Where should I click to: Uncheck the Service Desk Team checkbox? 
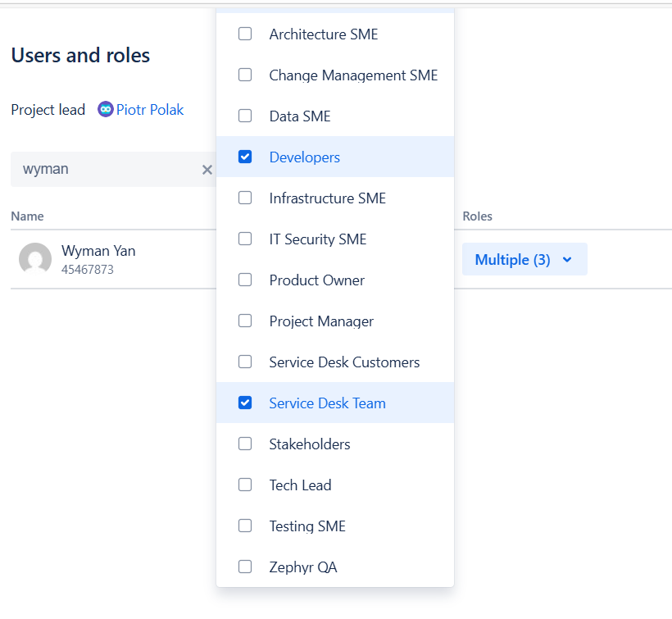[x=245, y=403]
